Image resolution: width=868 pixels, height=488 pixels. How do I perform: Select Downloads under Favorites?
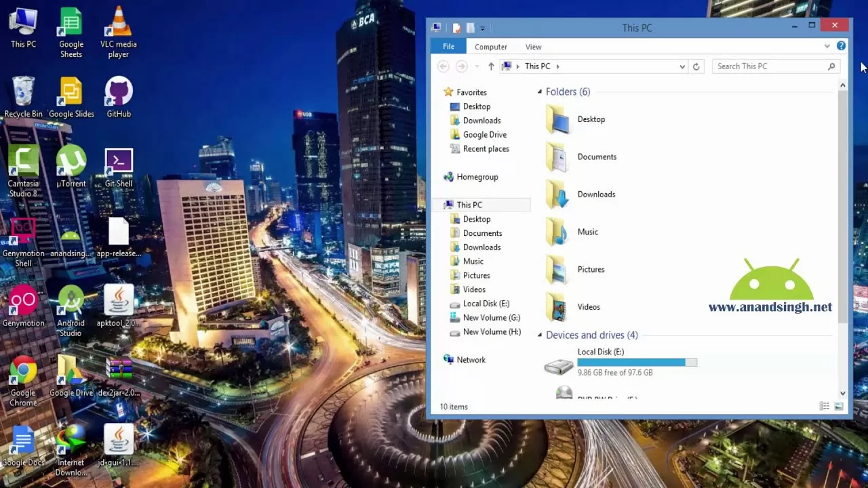coord(475,121)
